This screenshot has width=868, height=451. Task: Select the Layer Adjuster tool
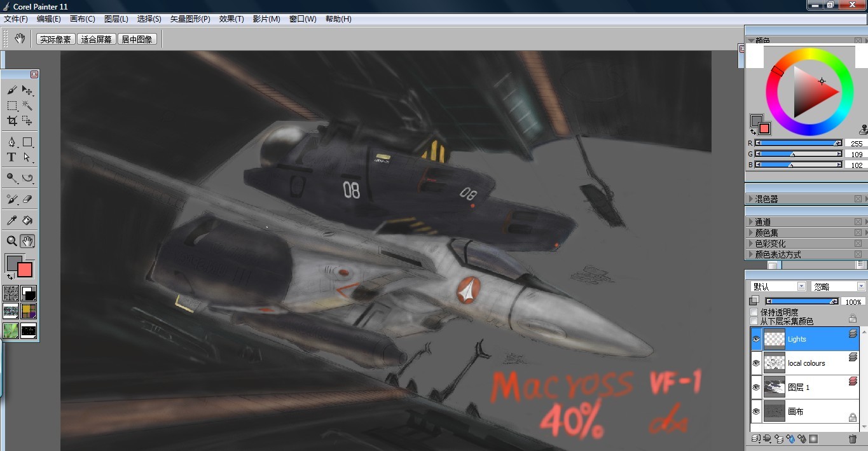click(27, 90)
